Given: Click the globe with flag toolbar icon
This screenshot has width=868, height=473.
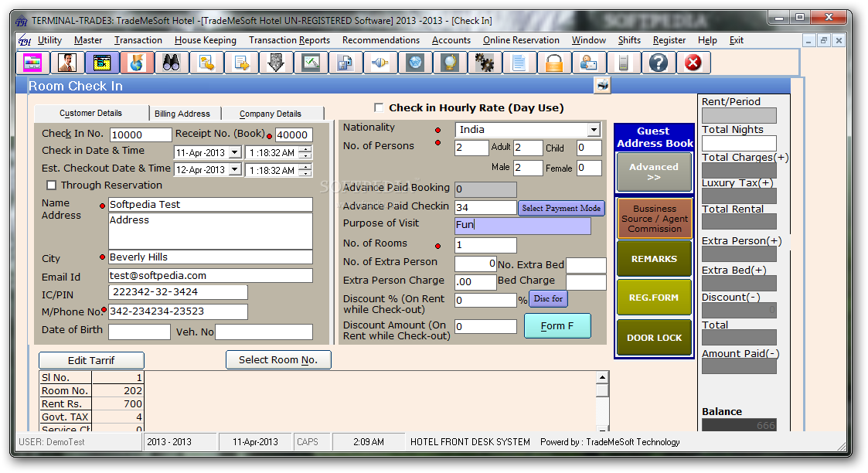Looking at the screenshot, I should point(136,63).
